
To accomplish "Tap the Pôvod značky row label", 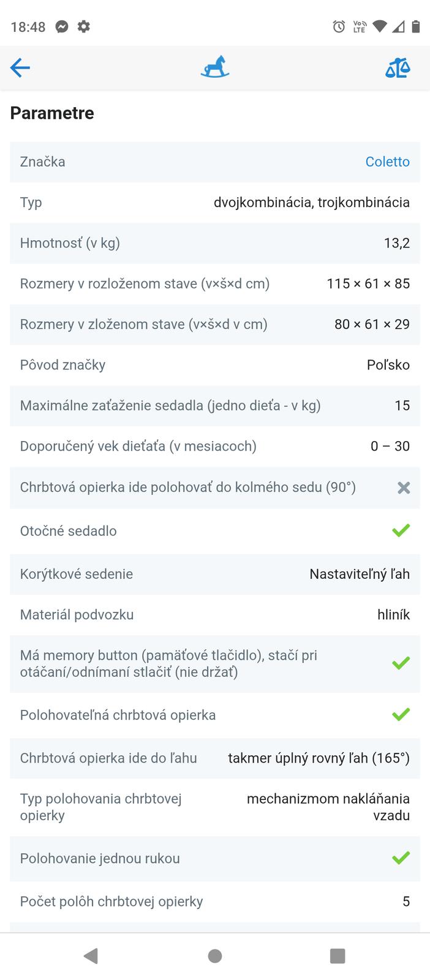I will [x=62, y=365].
